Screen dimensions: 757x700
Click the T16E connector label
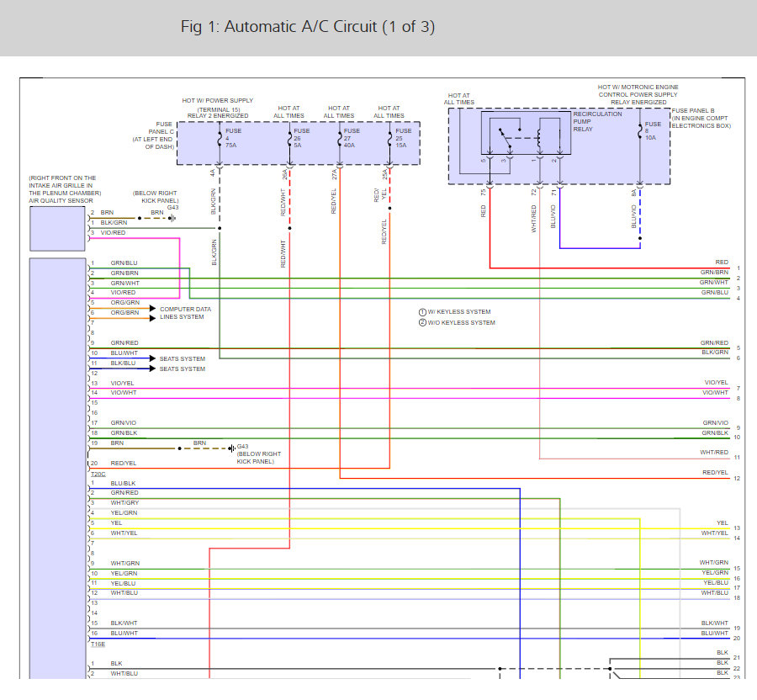tap(98, 643)
